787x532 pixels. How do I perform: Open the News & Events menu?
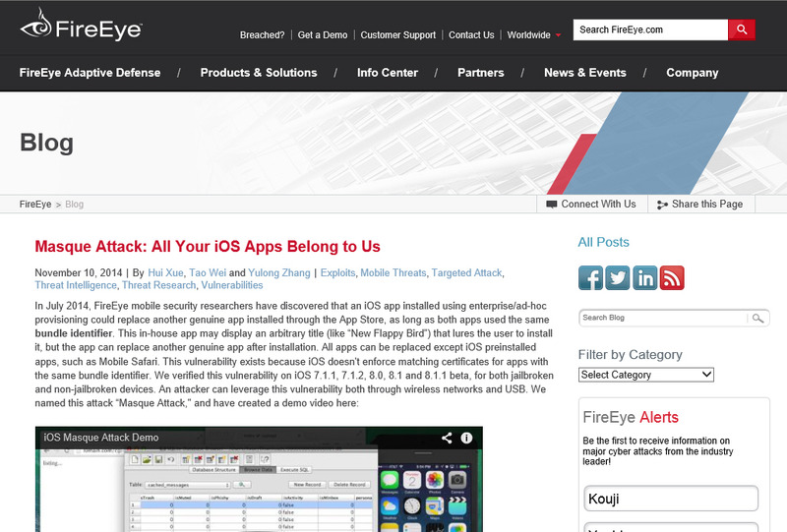(584, 73)
